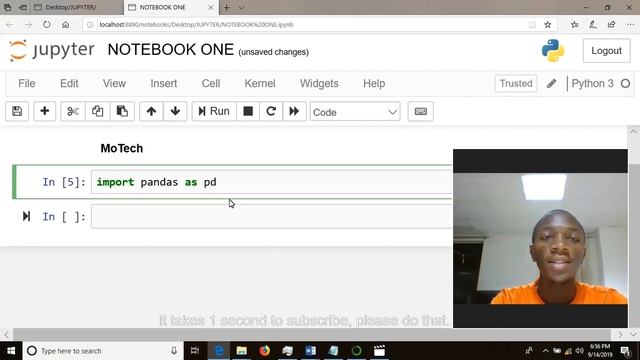Open the Widgets menu
This screenshot has width=640, height=360.
tap(319, 84)
